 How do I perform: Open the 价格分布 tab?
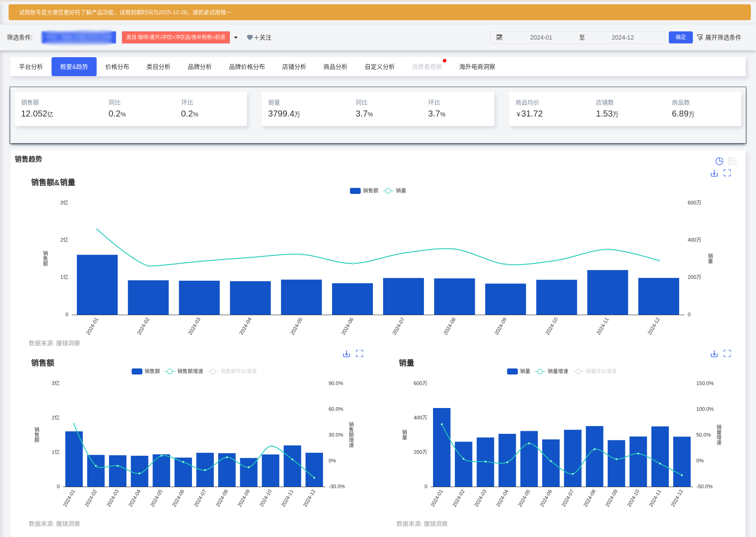click(x=117, y=67)
